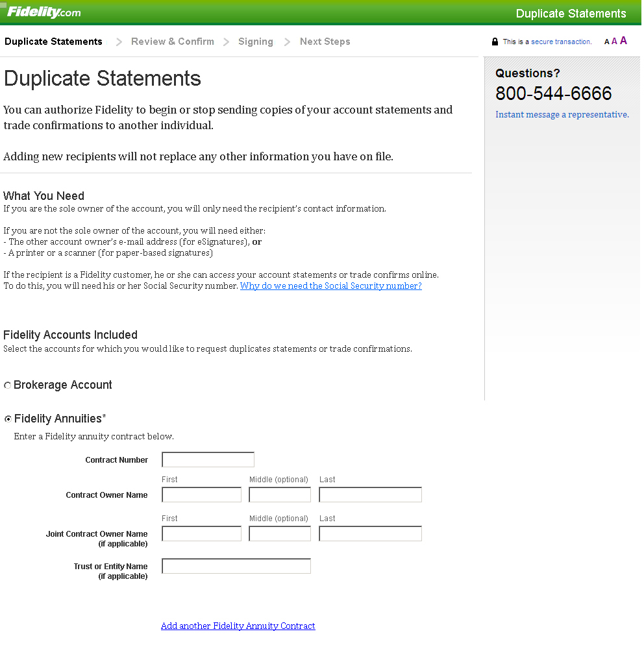Click Duplicate Statements in the green header

[x=571, y=14]
